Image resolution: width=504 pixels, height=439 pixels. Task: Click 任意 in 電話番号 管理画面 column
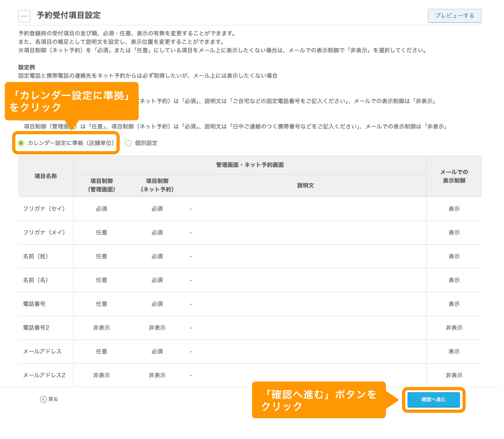[102, 304]
